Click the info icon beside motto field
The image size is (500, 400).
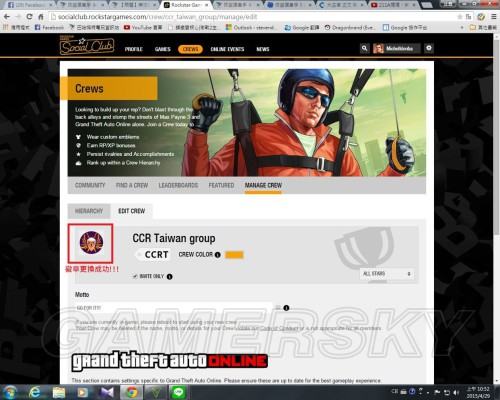[x=286, y=308]
